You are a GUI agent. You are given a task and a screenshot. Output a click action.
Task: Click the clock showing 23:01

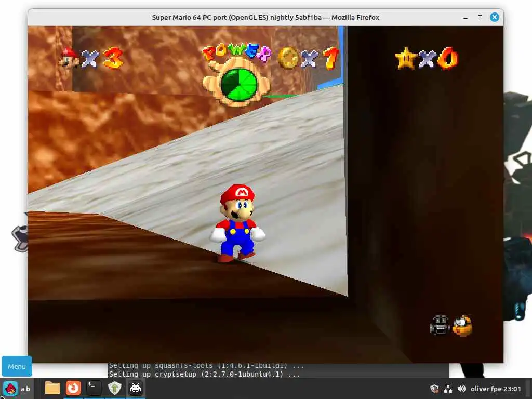tap(512, 389)
